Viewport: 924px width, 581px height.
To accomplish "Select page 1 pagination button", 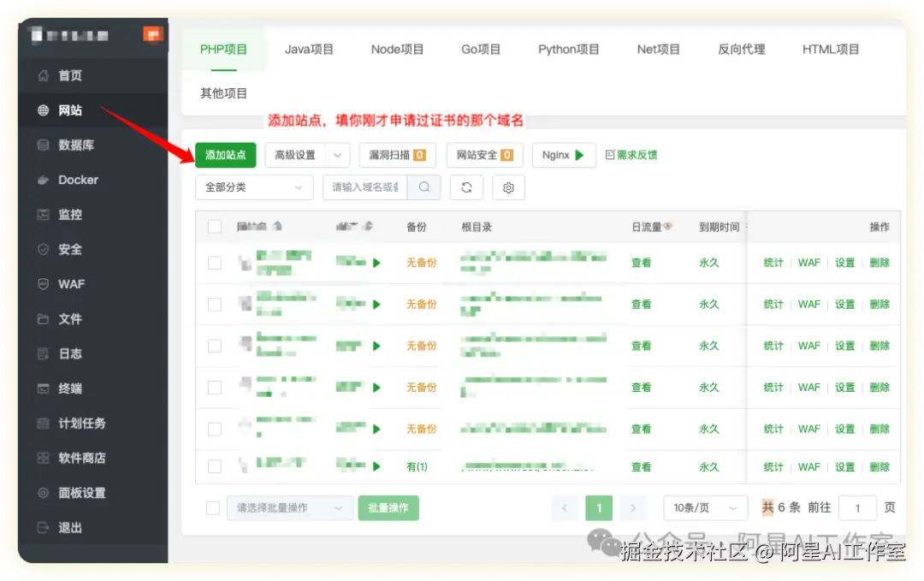I will pos(599,508).
